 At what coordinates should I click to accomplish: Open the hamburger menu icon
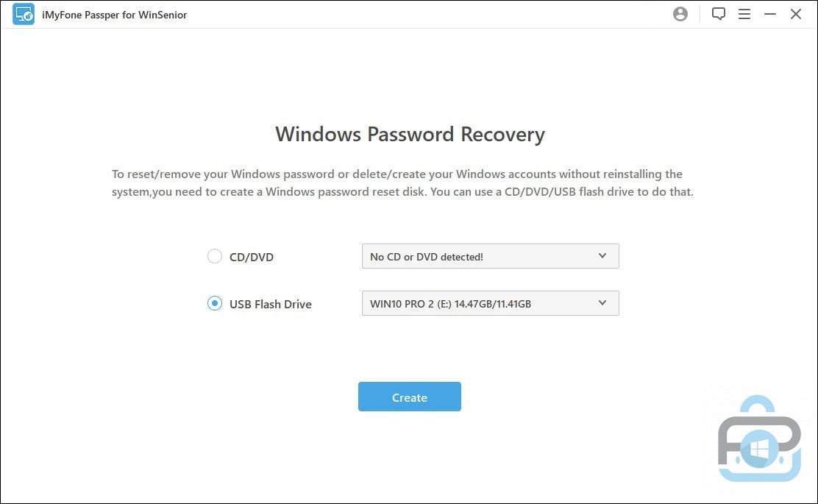coord(744,14)
